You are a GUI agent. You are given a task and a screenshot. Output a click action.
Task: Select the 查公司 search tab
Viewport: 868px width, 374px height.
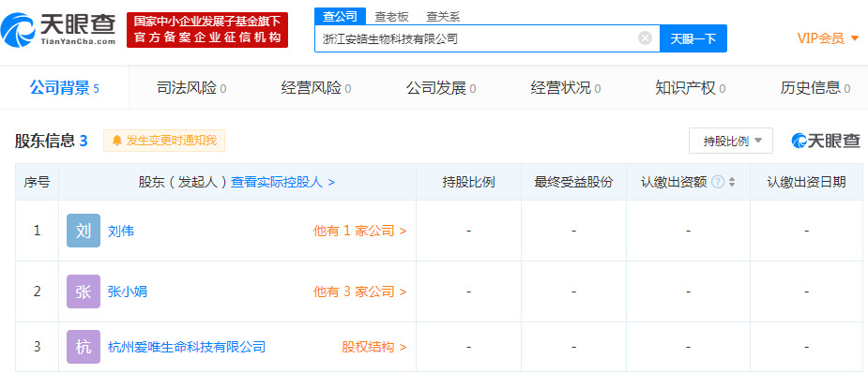tap(340, 16)
